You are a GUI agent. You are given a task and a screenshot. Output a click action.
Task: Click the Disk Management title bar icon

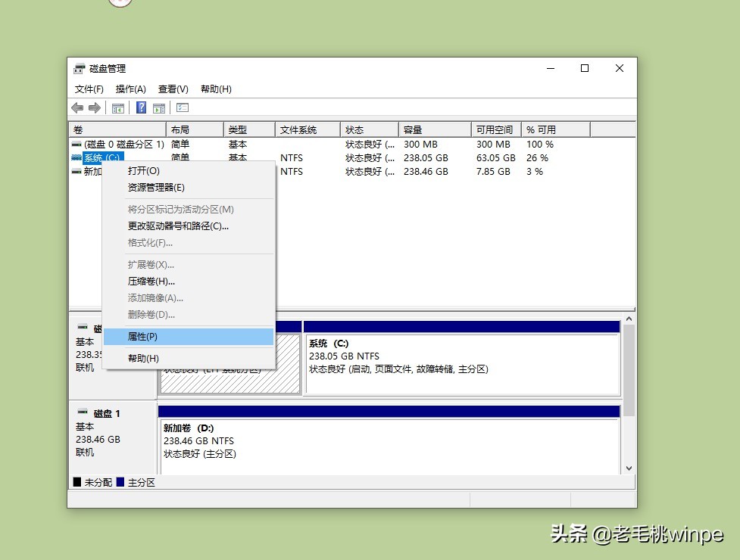click(x=79, y=68)
